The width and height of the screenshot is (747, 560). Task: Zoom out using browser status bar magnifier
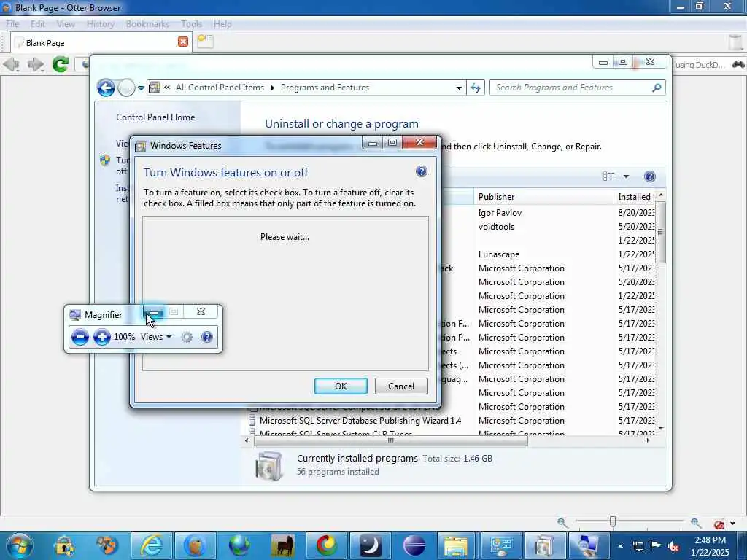562,523
